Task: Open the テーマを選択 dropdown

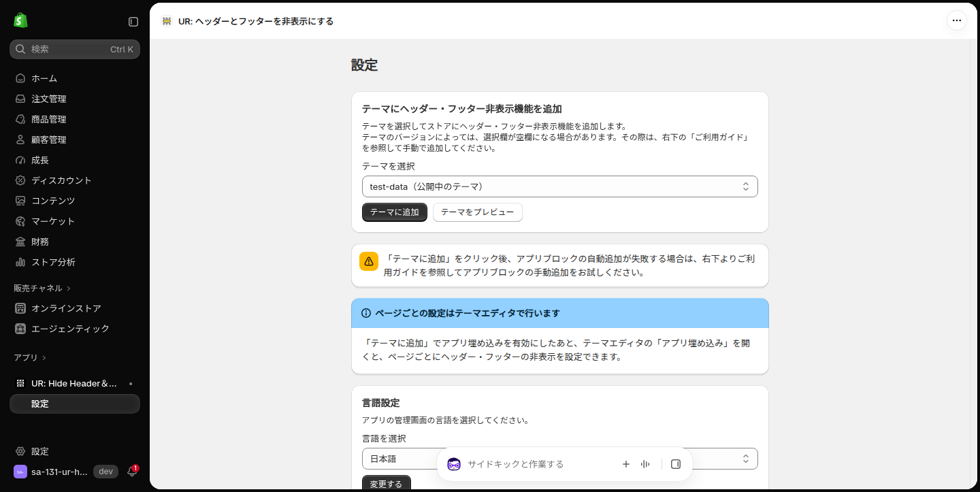Action: [x=560, y=186]
